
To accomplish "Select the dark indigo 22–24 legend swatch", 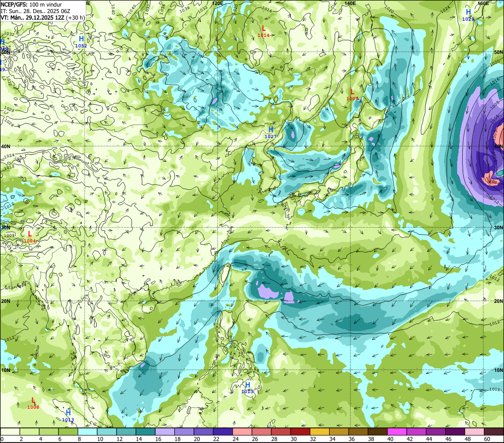I will 223,431.
